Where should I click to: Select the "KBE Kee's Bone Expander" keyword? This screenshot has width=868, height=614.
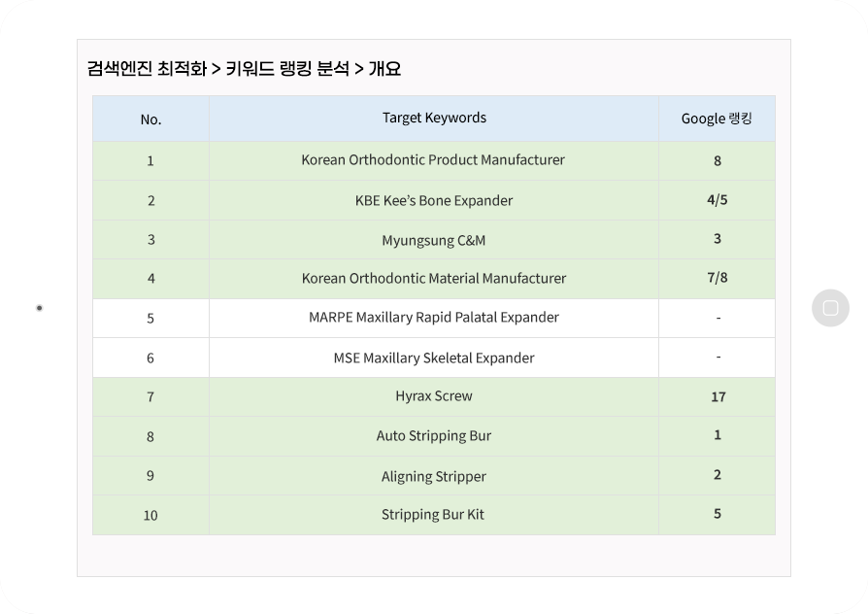(x=434, y=200)
